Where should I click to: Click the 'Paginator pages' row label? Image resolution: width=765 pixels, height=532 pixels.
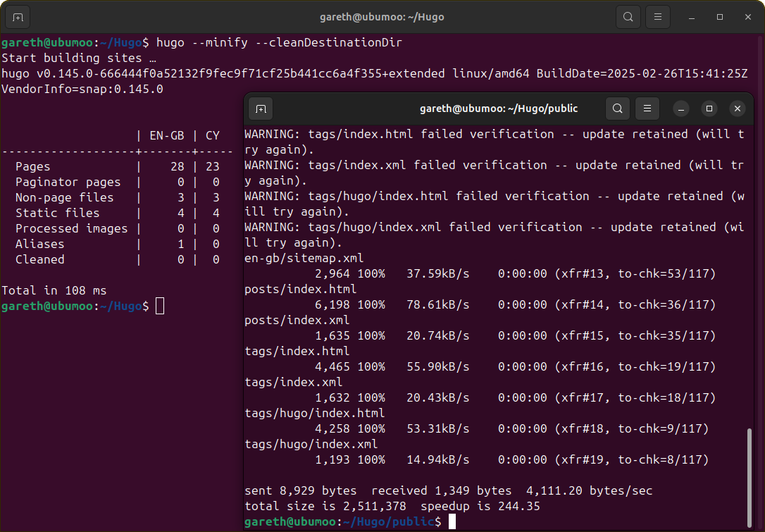coord(68,182)
